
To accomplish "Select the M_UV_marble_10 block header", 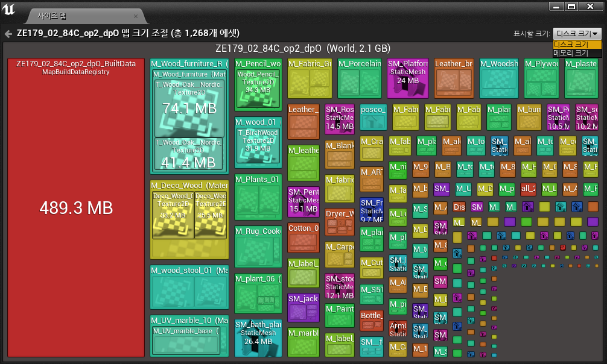I will (x=189, y=321).
